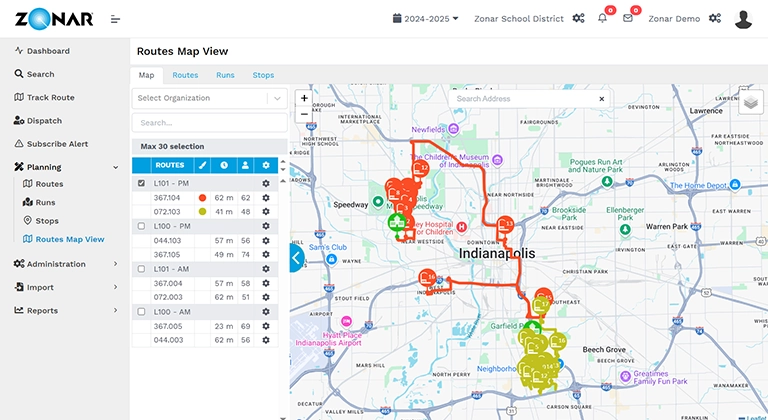This screenshot has width=768, height=420.
Task: Switch to the Stops tab
Action: click(263, 75)
